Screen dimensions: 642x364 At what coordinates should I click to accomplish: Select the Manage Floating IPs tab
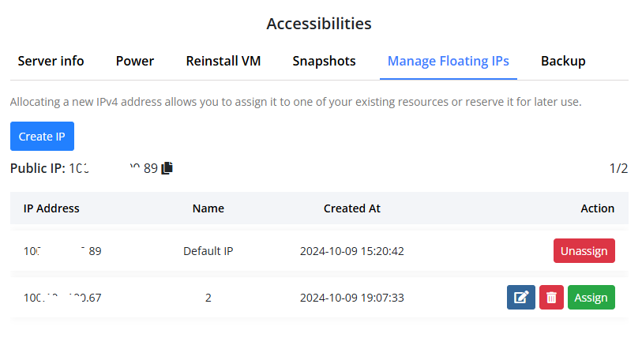pyautogui.click(x=448, y=61)
